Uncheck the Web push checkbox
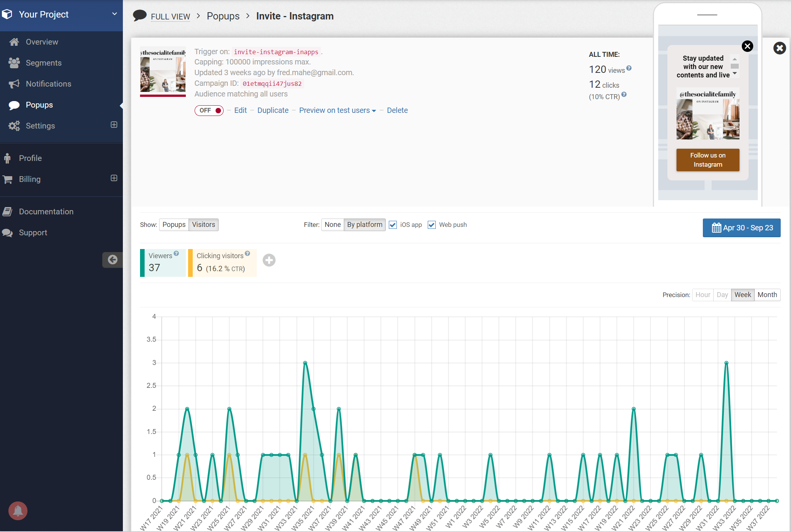The width and height of the screenshot is (791, 532). tap(432, 225)
